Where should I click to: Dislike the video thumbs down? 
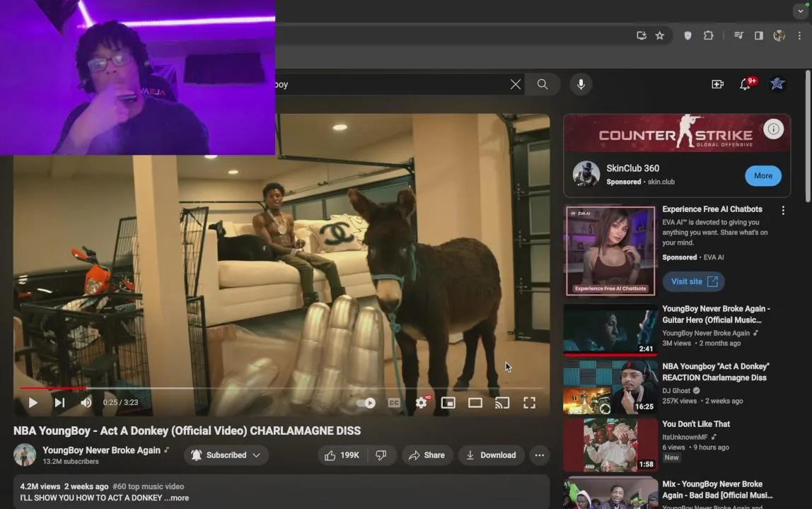(x=381, y=455)
